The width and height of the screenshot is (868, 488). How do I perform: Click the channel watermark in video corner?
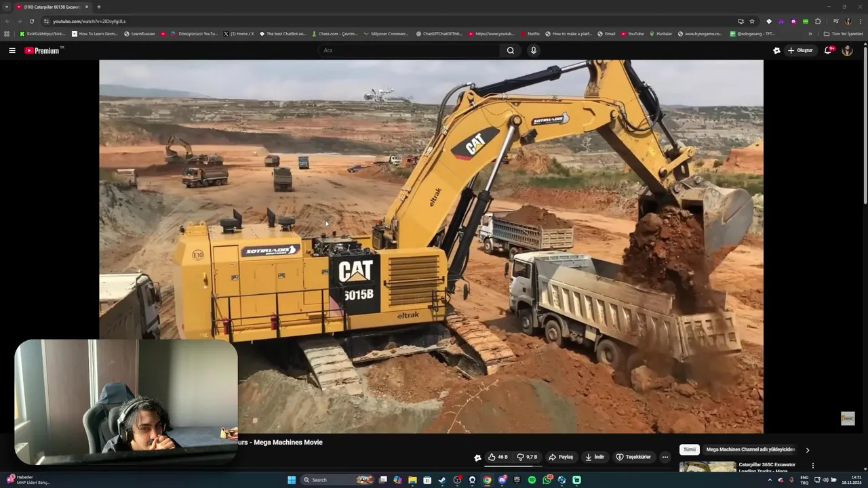(x=848, y=419)
